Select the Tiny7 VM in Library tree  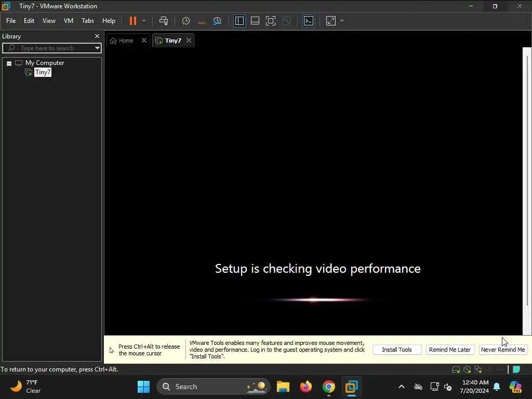tap(43, 72)
